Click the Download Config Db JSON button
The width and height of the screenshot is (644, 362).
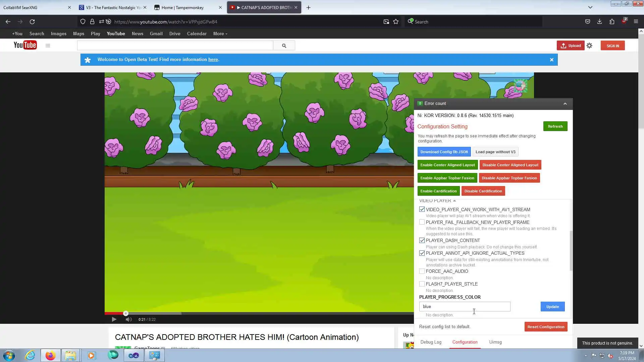coord(444,152)
